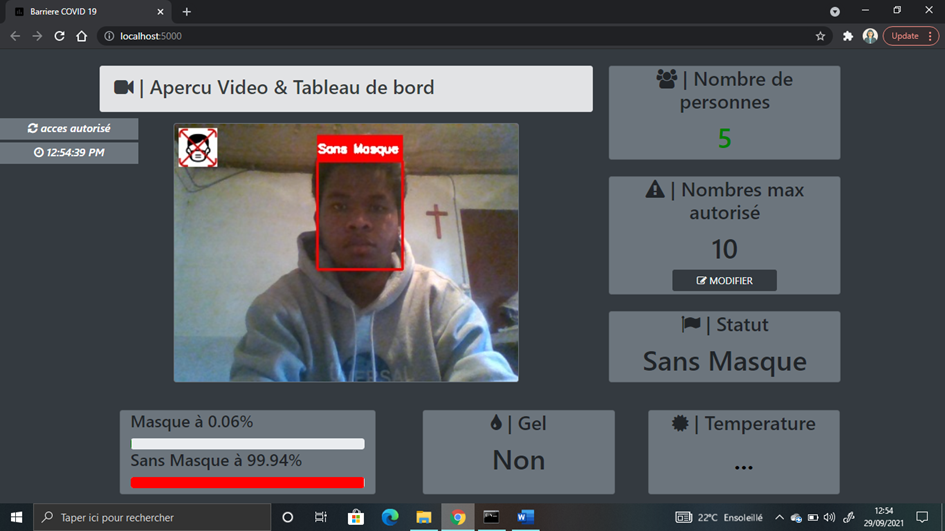
Task: Click the site information icon
Action: pyautogui.click(x=109, y=36)
